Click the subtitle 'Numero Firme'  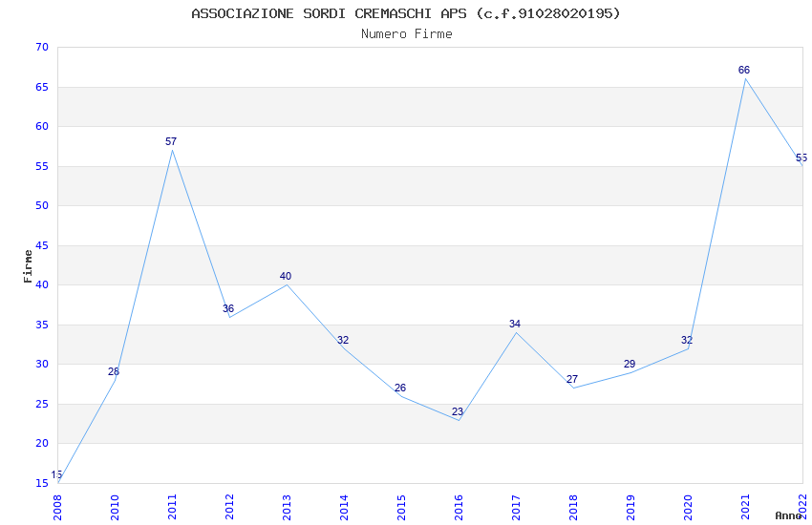click(407, 34)
